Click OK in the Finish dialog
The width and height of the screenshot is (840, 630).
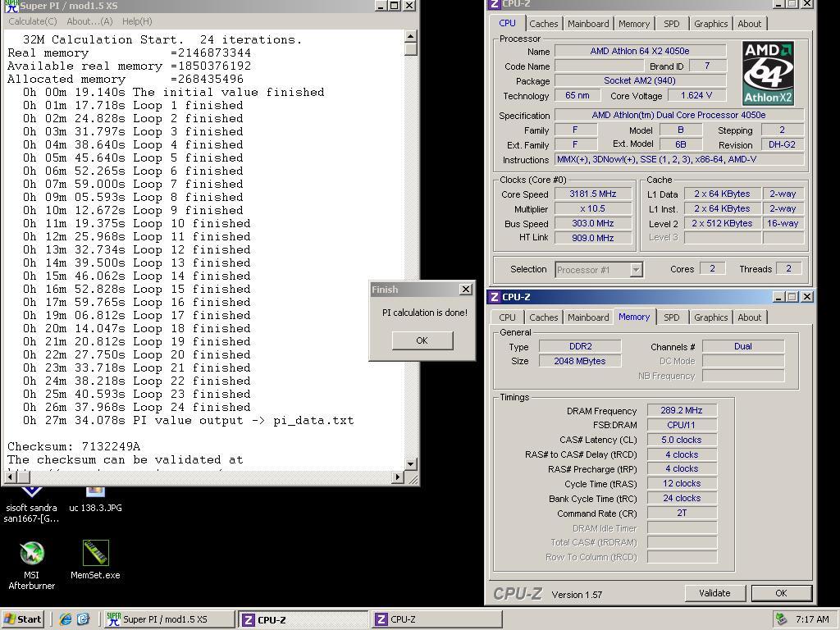[x=422, y=340]
